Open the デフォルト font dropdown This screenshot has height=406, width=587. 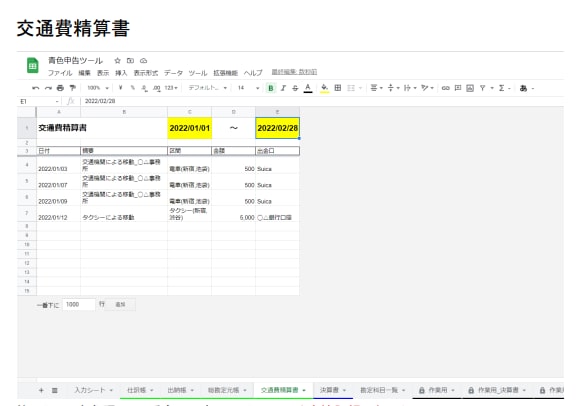pos(207,88)
